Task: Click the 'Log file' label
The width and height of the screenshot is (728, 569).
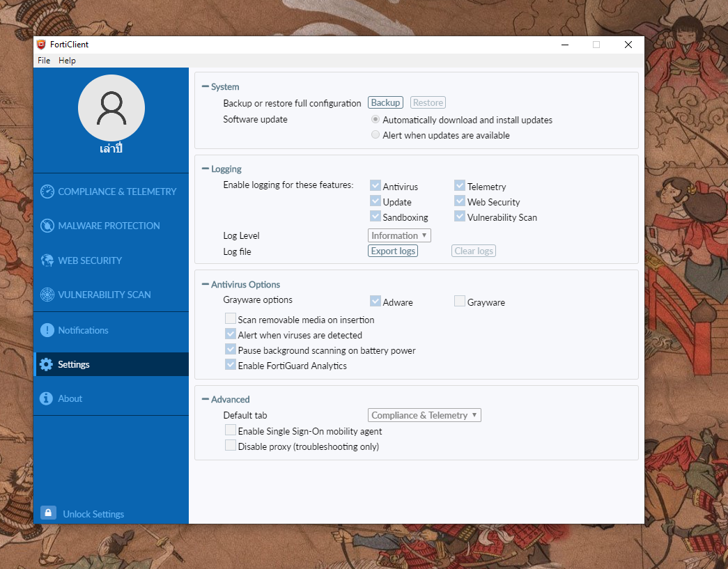Action: [x=237, y=251]
